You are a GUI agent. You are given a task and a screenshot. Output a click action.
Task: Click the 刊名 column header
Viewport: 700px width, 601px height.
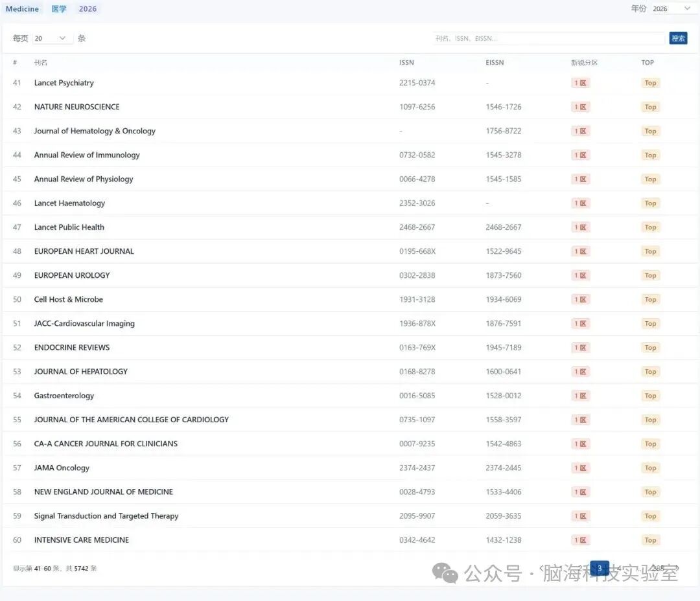(x=41, y=62)
